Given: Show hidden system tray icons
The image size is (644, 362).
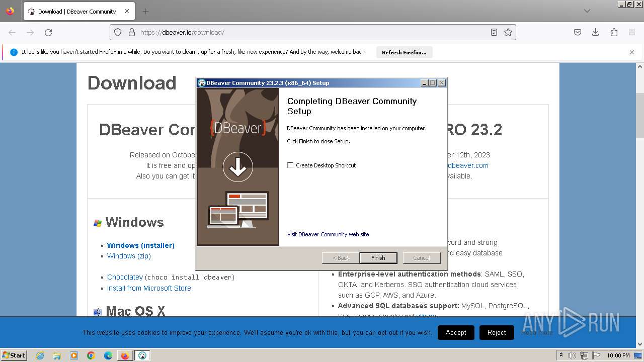Looking at the screenshot, I should (561, 355).
